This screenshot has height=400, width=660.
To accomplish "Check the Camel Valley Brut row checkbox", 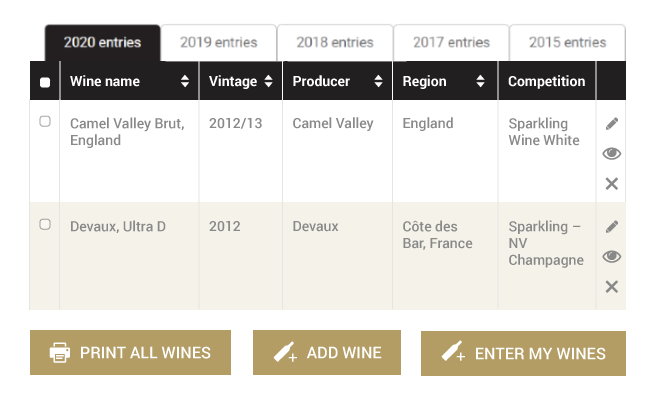I will tap(45, 122).
